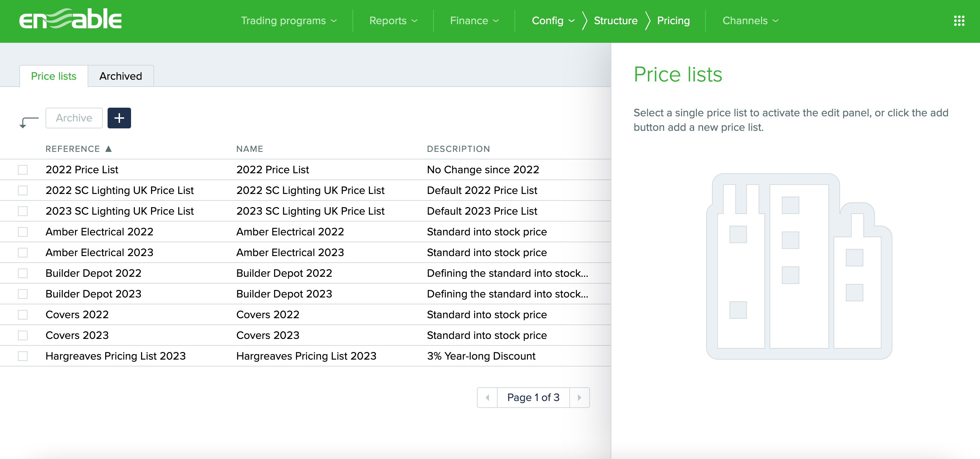Screen dimensions: 980x459
Task: Click the plus icon to add price list
Action: tap(119, 118)
